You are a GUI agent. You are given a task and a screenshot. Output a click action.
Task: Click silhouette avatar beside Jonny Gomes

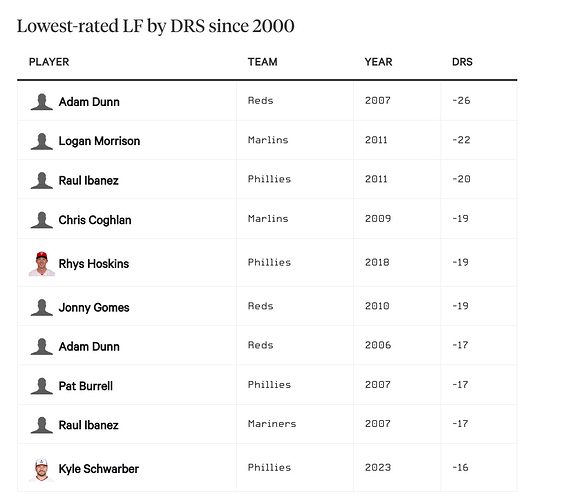(x=42, y=307)
